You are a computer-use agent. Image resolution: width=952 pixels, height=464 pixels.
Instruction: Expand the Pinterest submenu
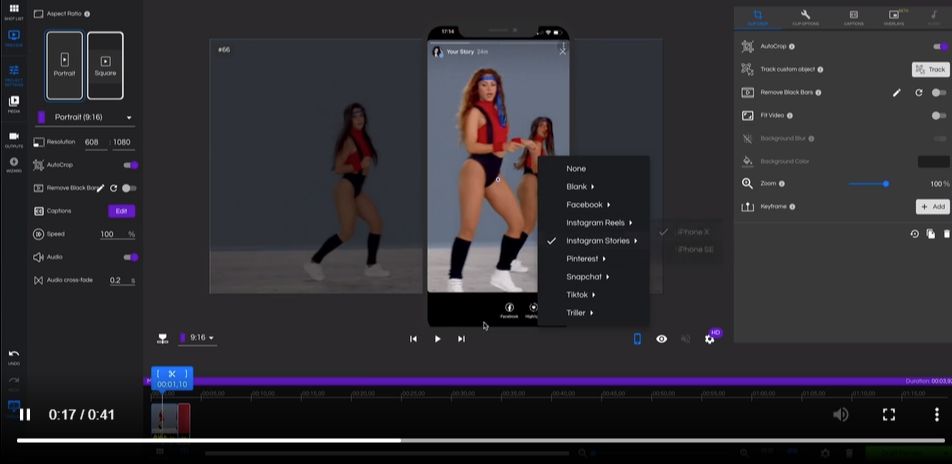585,259
